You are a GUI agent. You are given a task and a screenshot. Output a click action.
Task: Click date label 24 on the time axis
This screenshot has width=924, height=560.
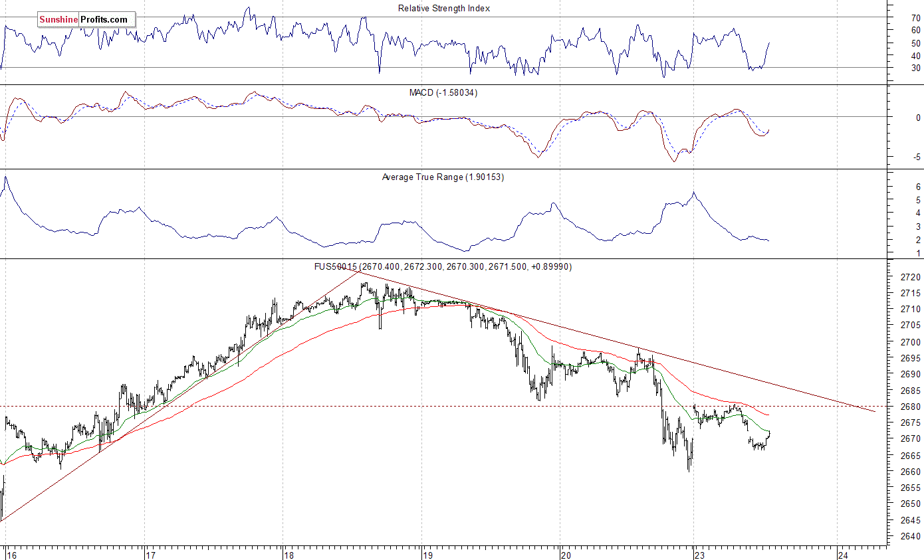pyautogui.click(x=843, y=554)
